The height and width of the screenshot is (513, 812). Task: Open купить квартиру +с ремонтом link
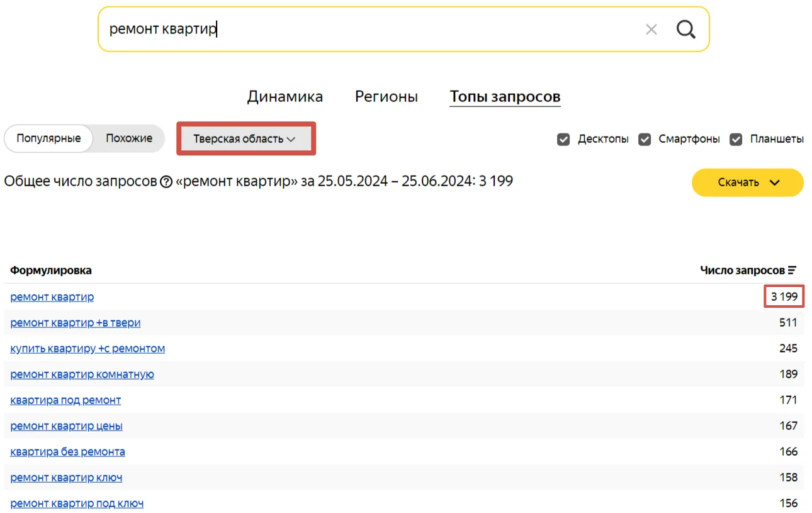(x=87, y=349)
